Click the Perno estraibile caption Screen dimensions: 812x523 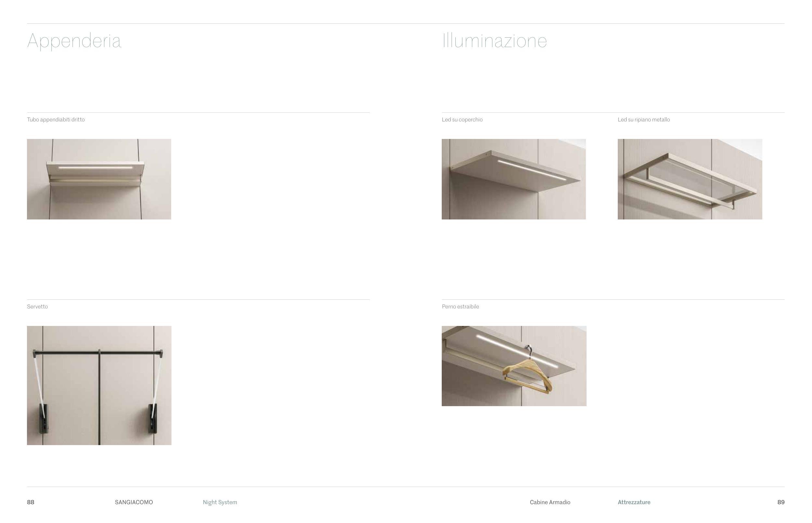[460, 307]
